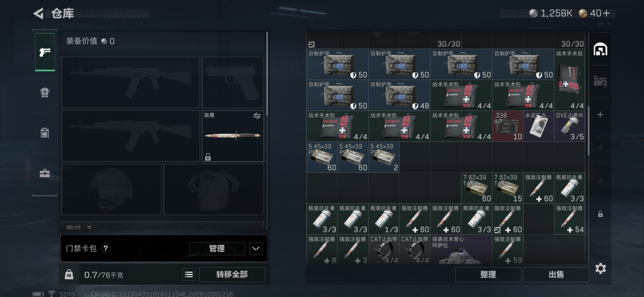Select the 5.45x39 PS ammo stack of 2
This screenshot has width=644, height=297.
click(x=384, y=157)
